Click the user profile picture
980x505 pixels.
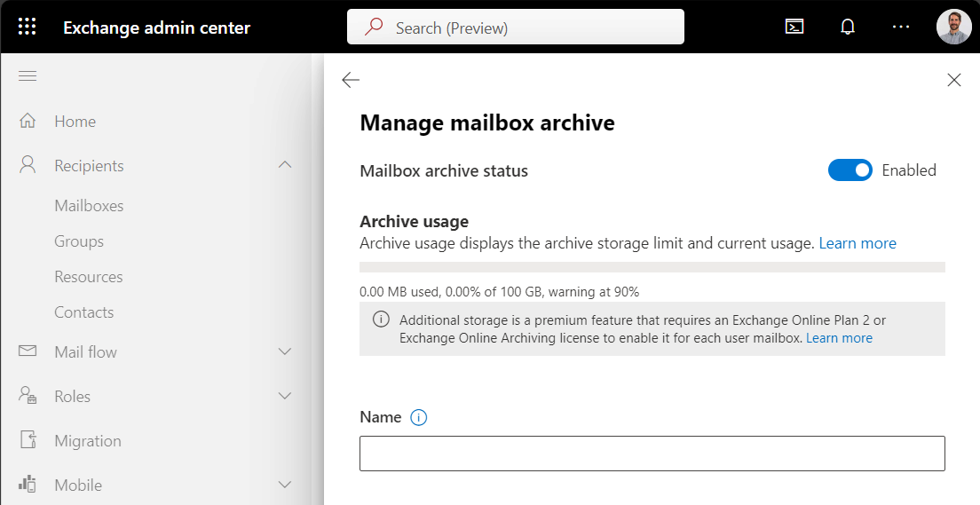tap(953, 27)
